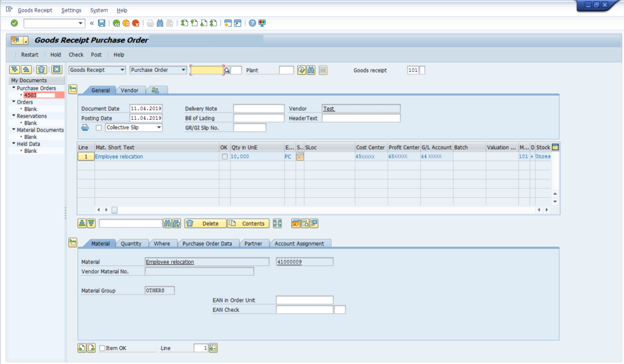Click the Contents button
The height and width of the screenshot is (364, 624).
[249, 223]
